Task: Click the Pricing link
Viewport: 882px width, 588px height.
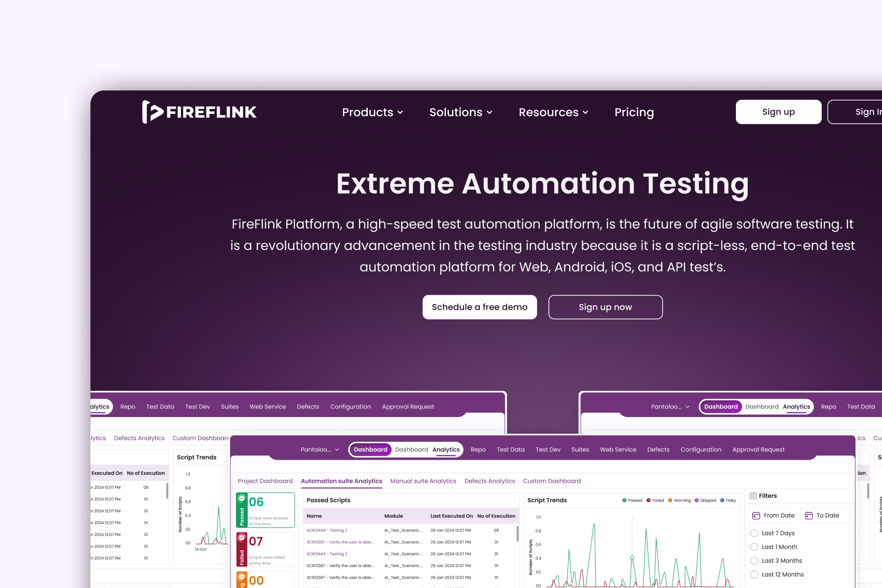Action: (x=634, y=112)
